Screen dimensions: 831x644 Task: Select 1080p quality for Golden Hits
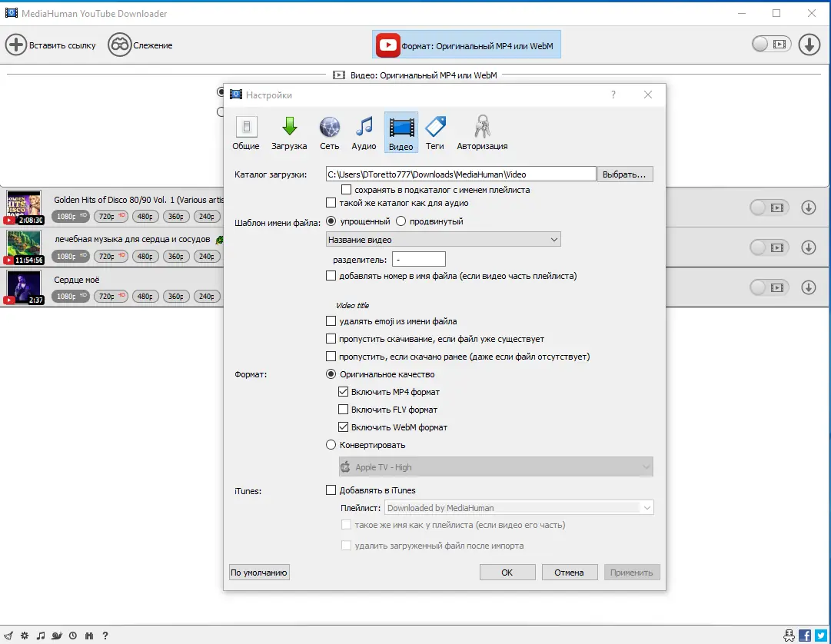[x=71, y=216]
